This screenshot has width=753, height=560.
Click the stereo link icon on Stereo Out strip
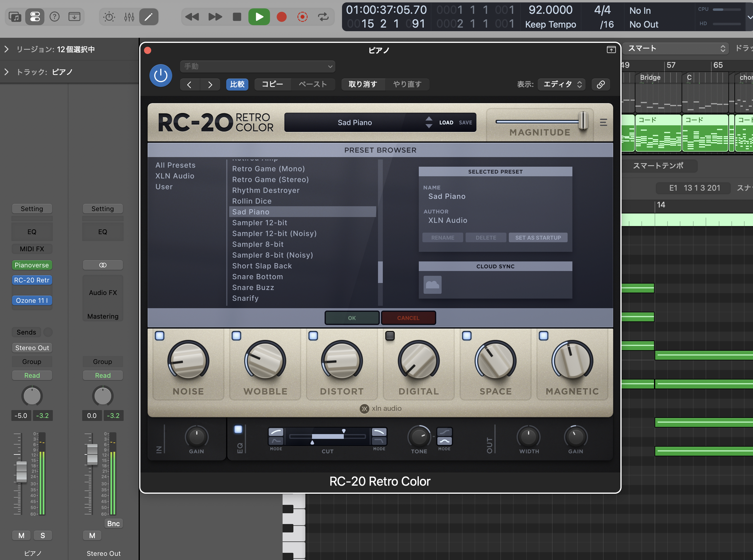tap(103, 265)
